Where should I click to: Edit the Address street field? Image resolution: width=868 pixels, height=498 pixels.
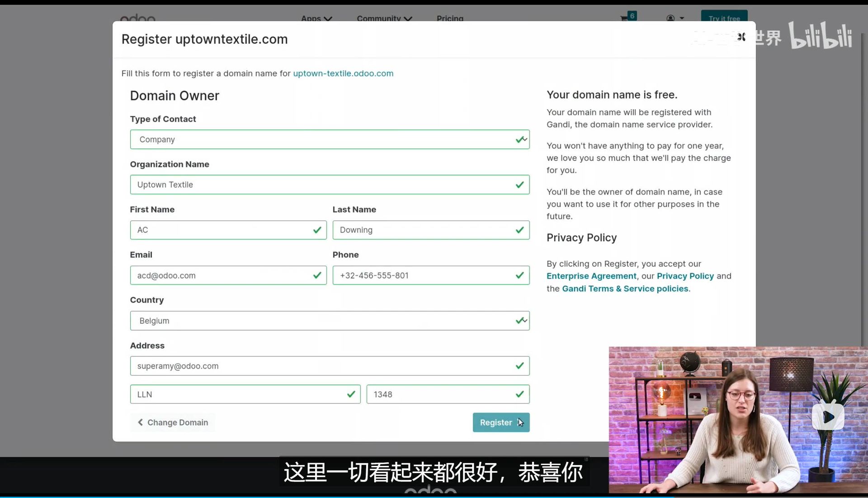tap(330, 366)
